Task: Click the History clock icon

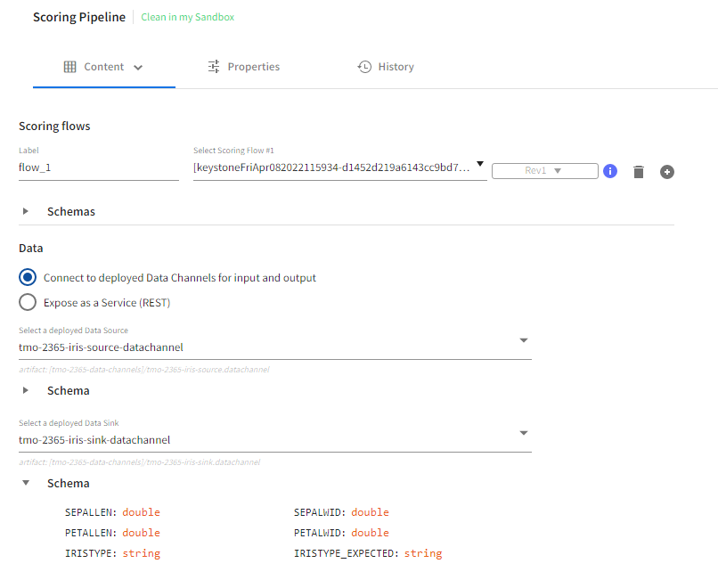Action: click(x=364, y=67)
